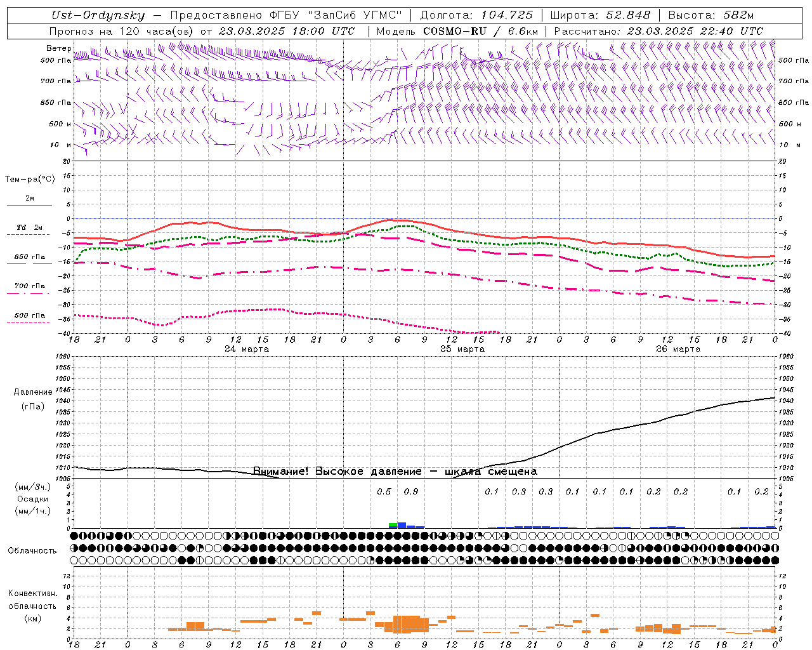
Task: Click the "Давление" pressure panel label
Action: (x=33, y=392)
